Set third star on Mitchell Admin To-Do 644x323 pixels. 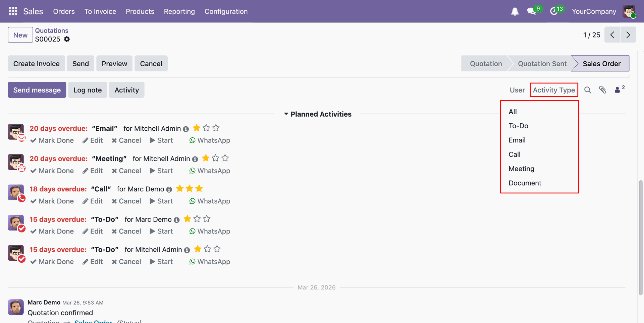217,249
